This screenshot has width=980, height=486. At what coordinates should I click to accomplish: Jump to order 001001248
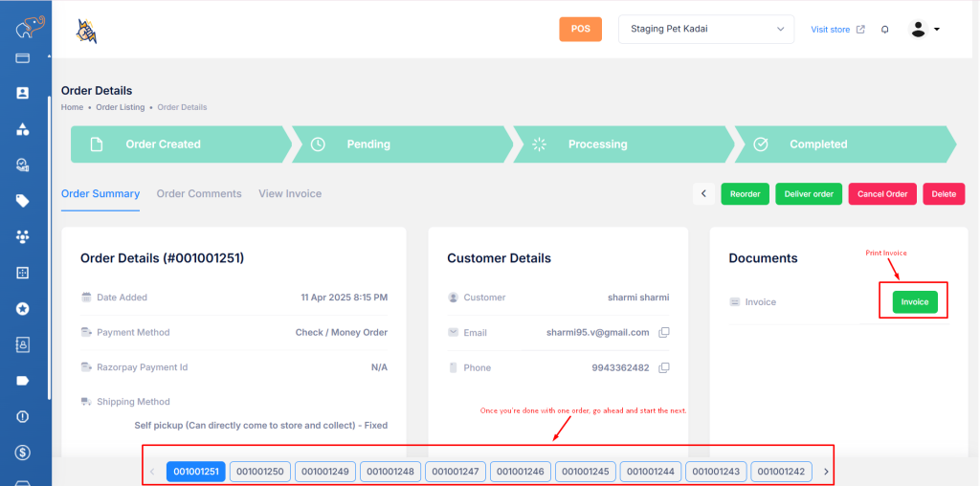tap(390, 472)
